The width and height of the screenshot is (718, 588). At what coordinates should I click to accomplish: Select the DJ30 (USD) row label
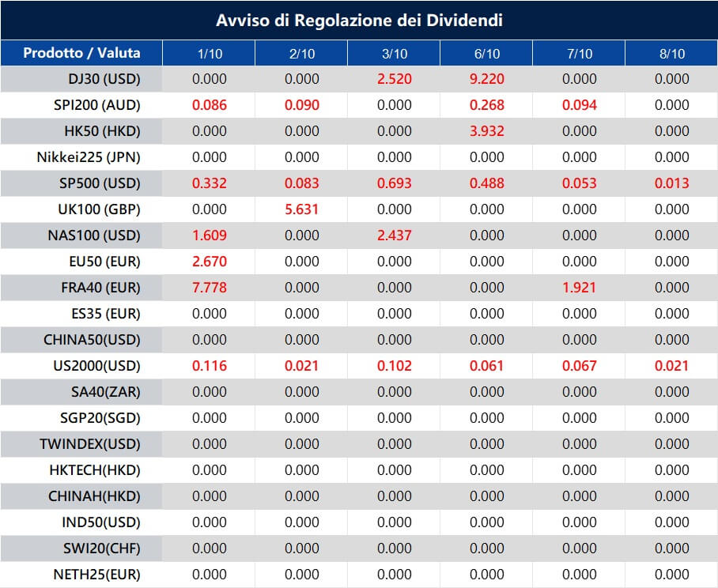click(x=102, y=79)
